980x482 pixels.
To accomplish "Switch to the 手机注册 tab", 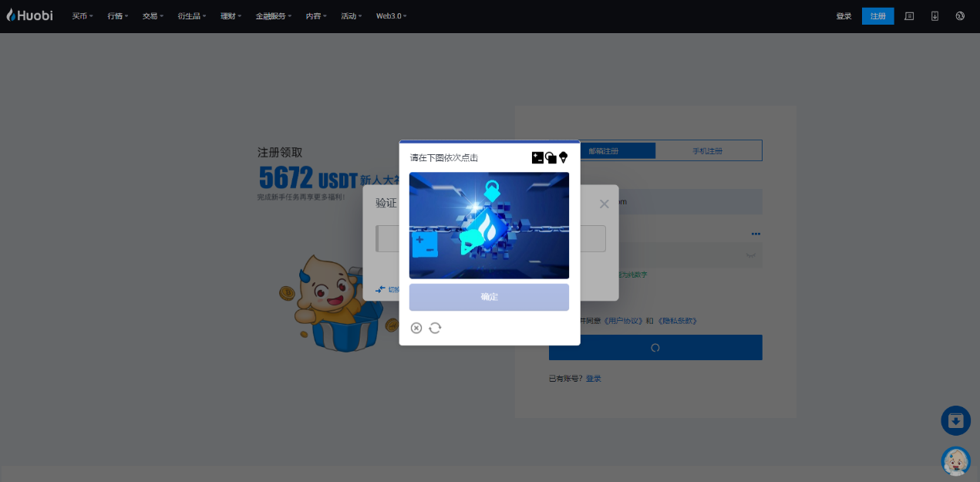I will coord(708,151).
